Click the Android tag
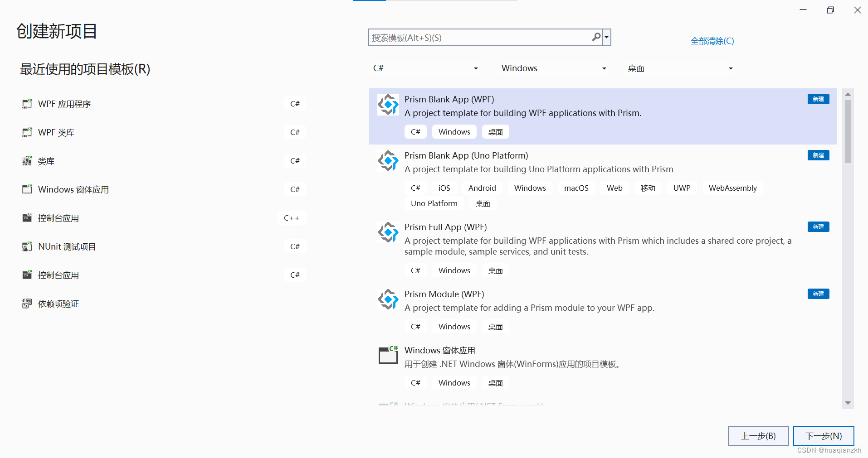The width and height of the screenshot is (868, 458). [482, 188]
